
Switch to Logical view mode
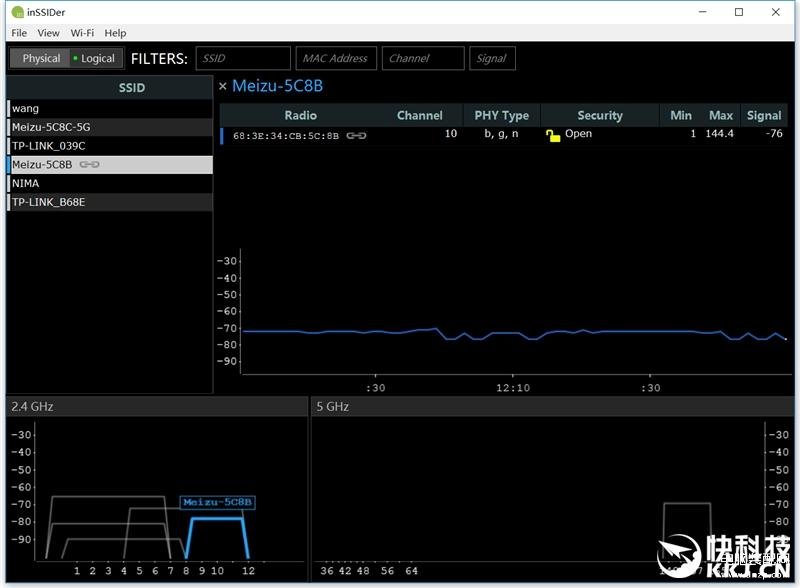(x=97, y=58)
